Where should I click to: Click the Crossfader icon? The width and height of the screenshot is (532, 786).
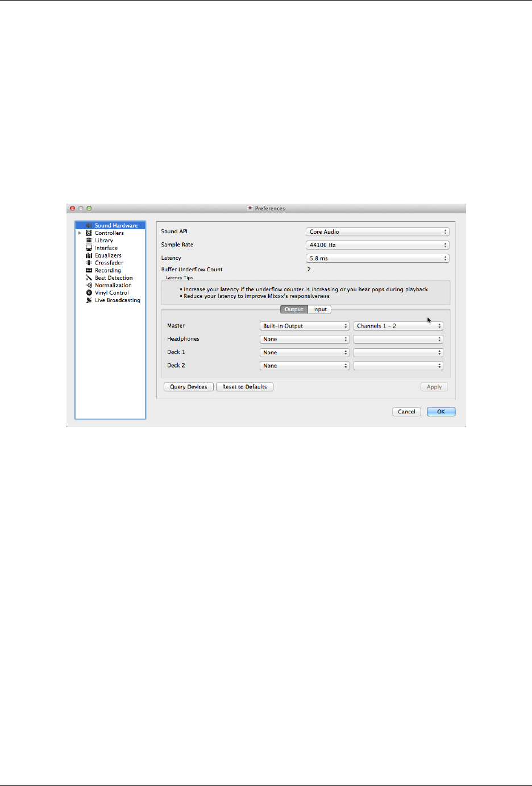89,263
